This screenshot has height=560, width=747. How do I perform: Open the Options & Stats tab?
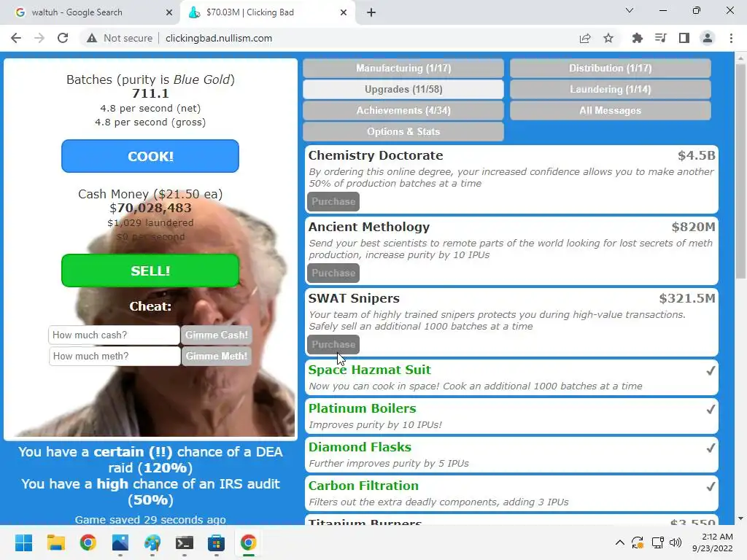pyautogui.click(x=403, y=131)
